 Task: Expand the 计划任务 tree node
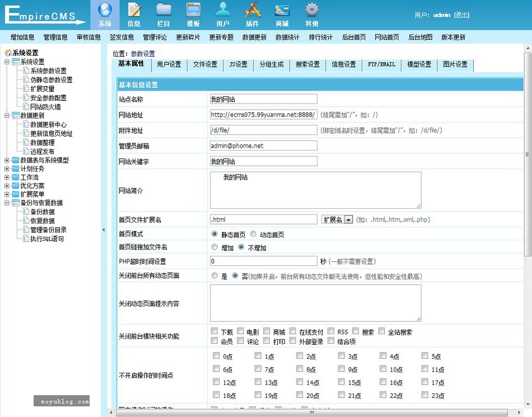[7, 168]
